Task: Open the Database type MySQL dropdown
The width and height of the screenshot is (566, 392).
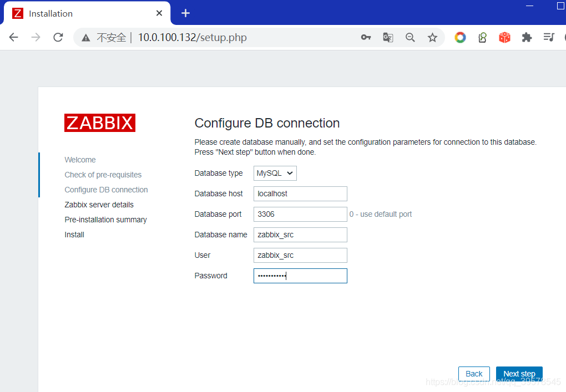Action: pyautogui.click(x=275, y=173)
